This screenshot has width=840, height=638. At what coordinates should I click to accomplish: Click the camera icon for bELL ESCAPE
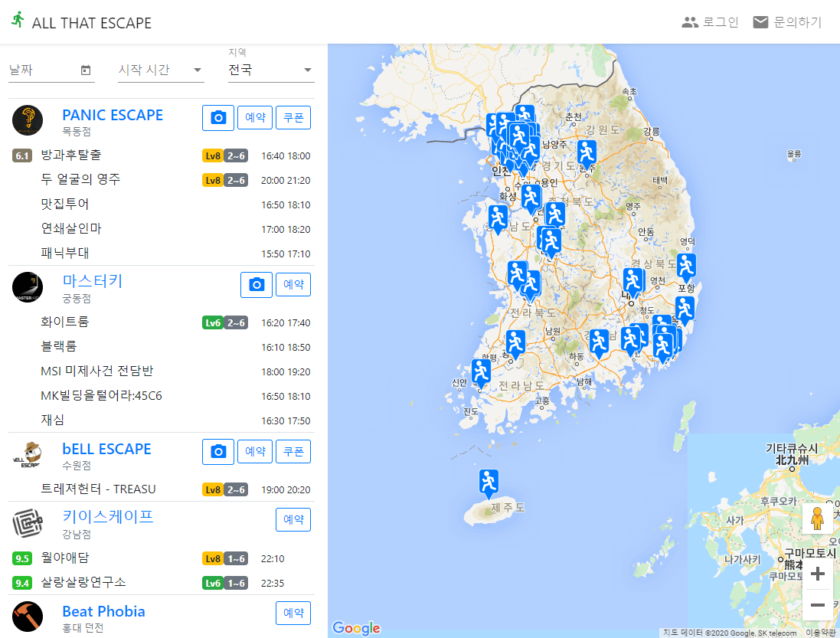(x=218, y=452)
